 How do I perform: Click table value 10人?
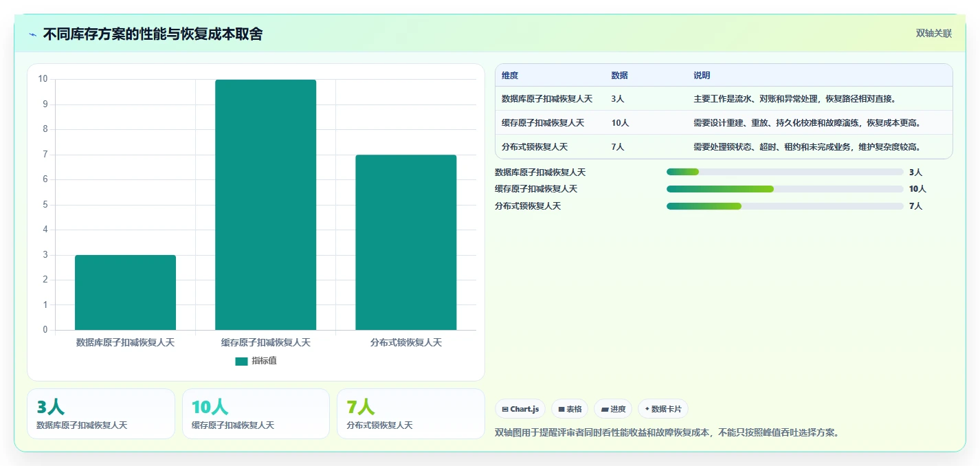[x=620, y=123]
